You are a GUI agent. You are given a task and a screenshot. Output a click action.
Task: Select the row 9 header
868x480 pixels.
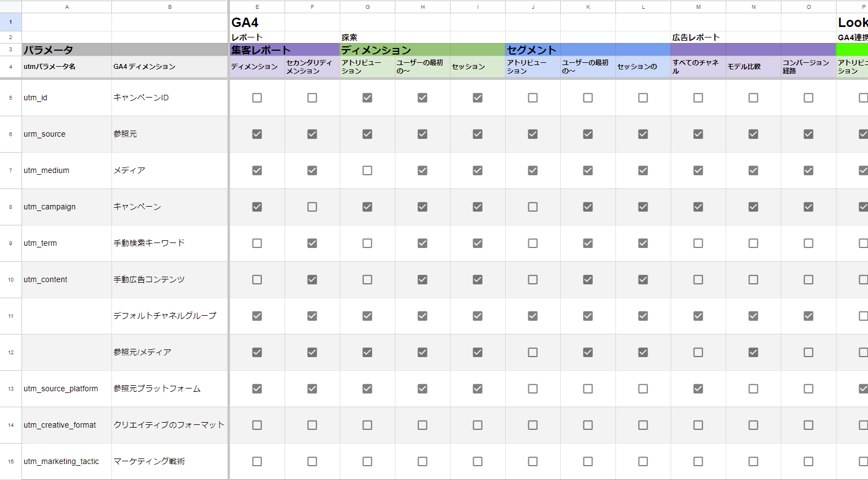click(10, 243)
